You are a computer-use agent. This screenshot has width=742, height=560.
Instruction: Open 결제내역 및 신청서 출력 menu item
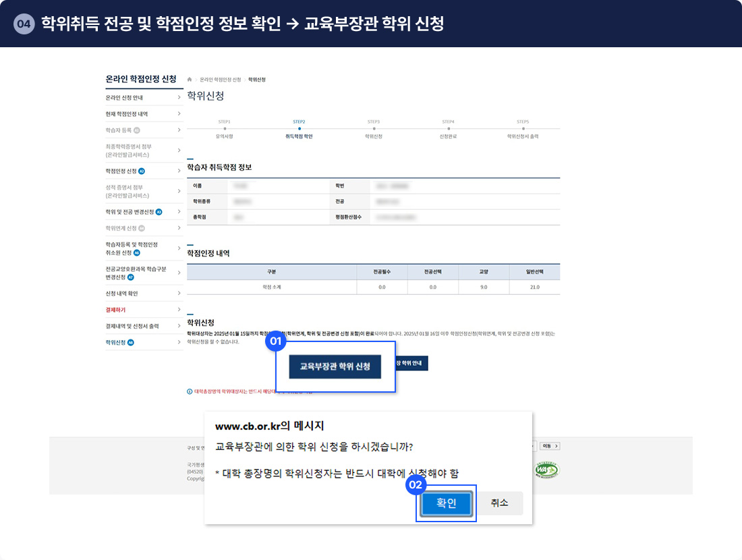point(132,326)
